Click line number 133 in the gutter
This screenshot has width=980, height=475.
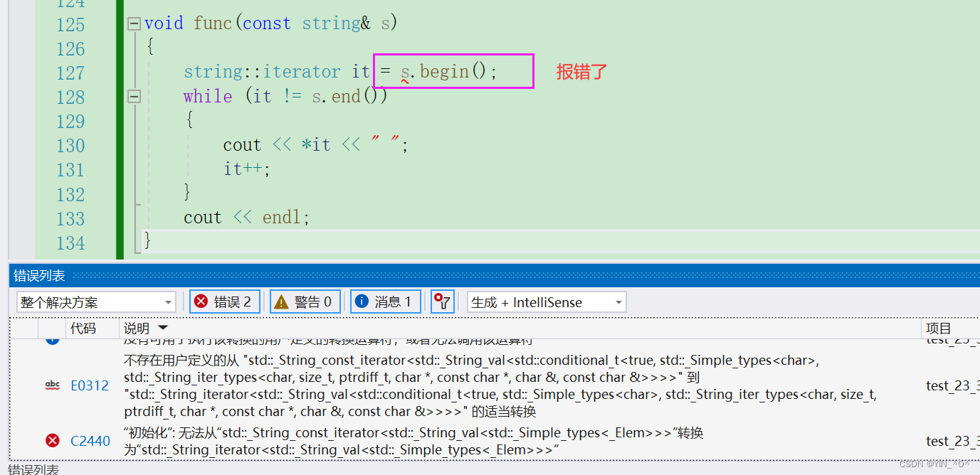70,218
